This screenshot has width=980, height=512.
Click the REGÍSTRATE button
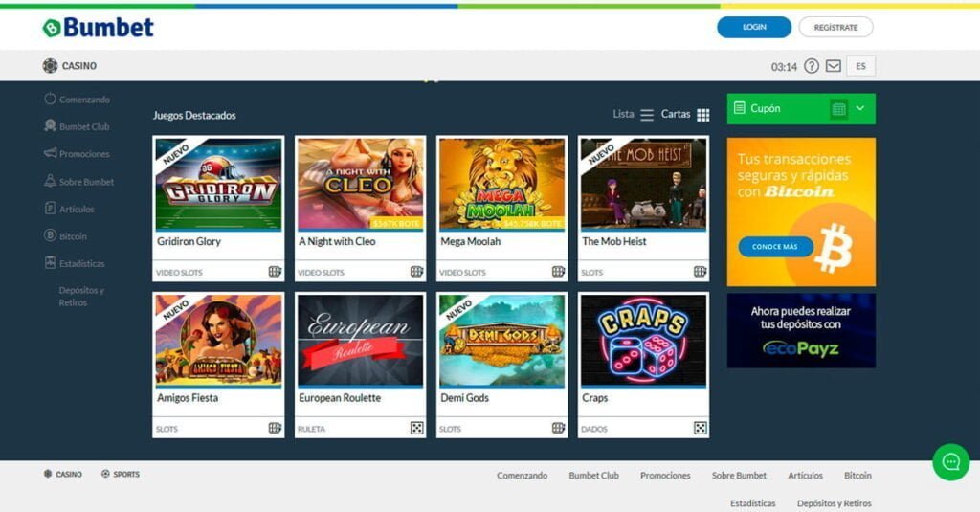835,27
